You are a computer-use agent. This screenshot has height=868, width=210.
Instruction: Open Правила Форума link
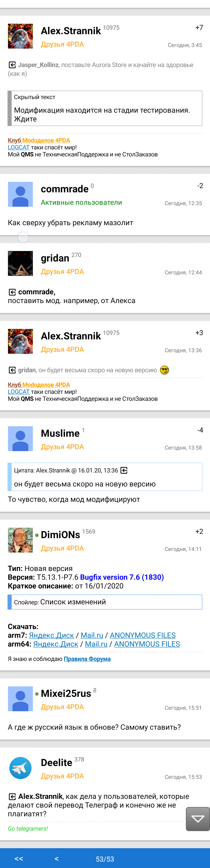click(87, 659)
